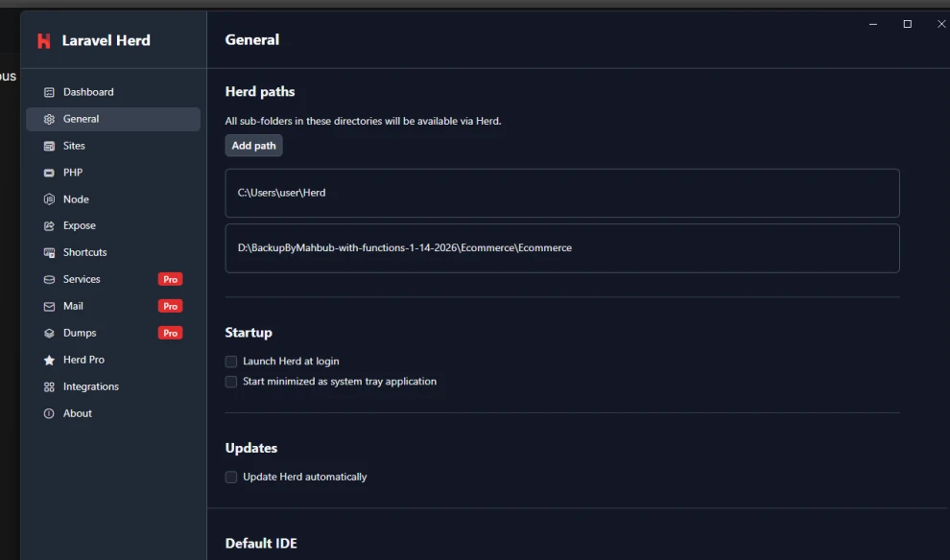
Task: Click the Pro badge beside Services
Action: pyautogui.click(x=170, y=279)
